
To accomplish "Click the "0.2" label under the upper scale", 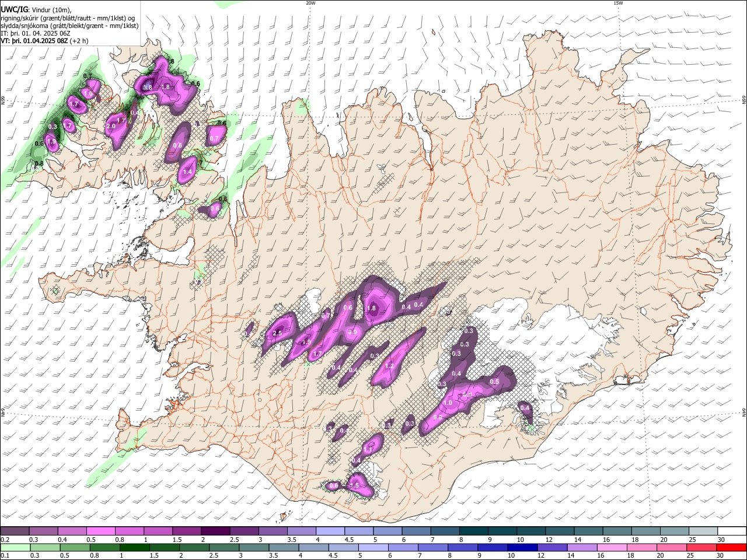I will [x=5, y=540].
